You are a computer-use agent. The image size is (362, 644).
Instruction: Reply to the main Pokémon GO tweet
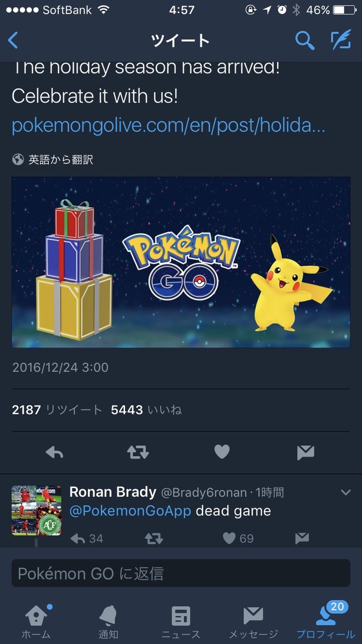click(x=54, y=452)
